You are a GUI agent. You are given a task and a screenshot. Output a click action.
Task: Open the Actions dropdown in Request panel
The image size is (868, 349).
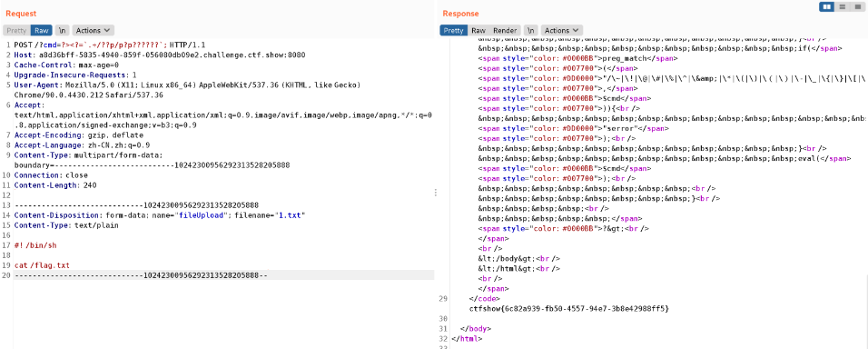[x=93, y=31]
